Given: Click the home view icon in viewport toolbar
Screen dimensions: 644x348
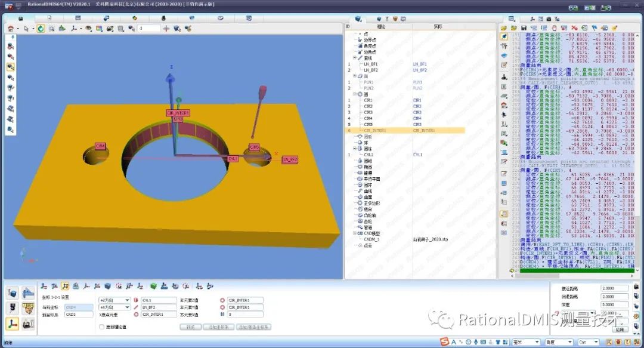Looking at the screenshot, I should point(10,29).
